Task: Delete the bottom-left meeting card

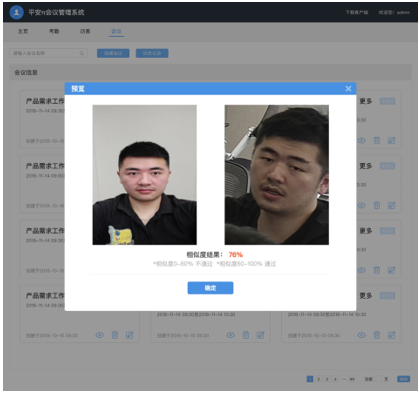Action: pos(115,335)
